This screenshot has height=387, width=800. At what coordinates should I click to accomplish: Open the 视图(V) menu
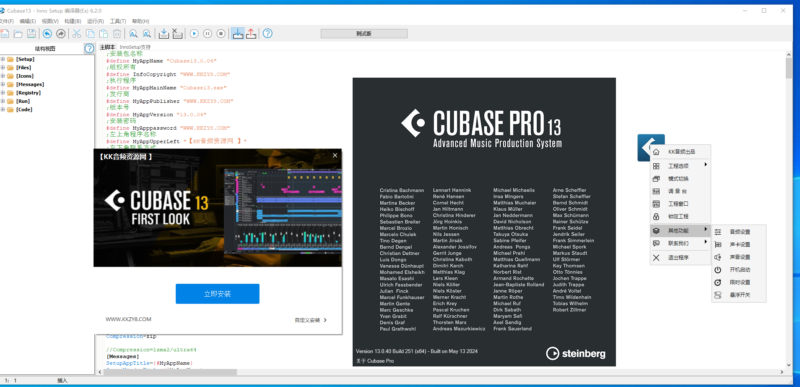tap(50, 21)
